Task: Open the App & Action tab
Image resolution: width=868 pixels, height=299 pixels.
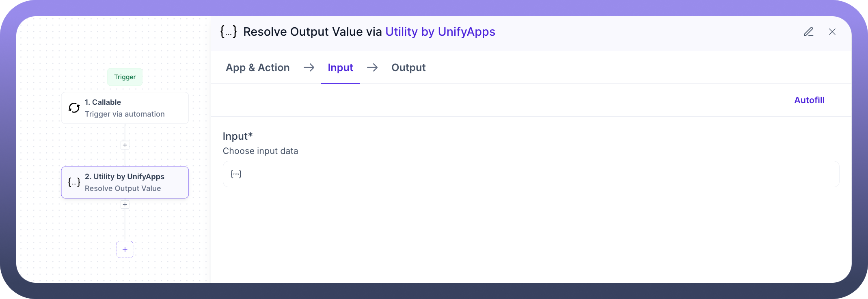Action: coord(257,67)
